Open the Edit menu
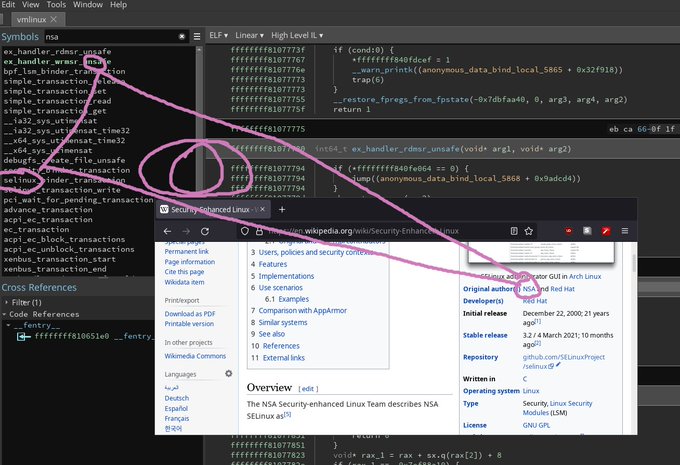This screenshot has width=680, height=465. [x=8, y=5]
